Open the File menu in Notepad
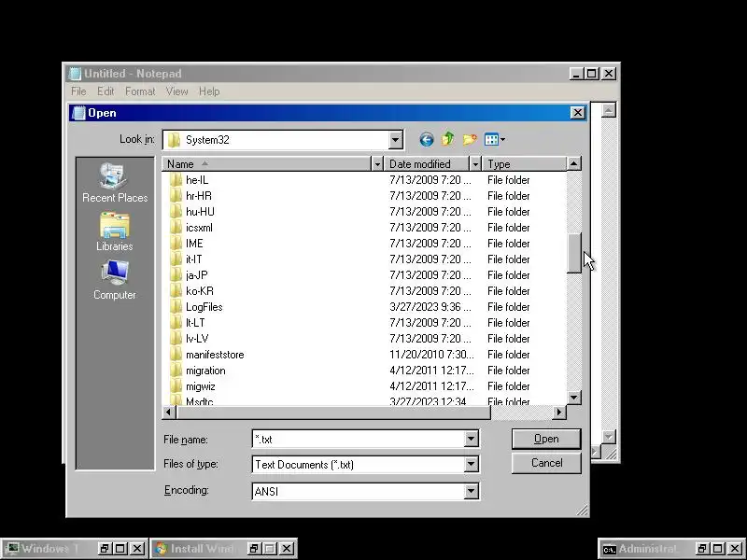Image resolution: width=747 pixels, height=560 pixels. point(78,91)
